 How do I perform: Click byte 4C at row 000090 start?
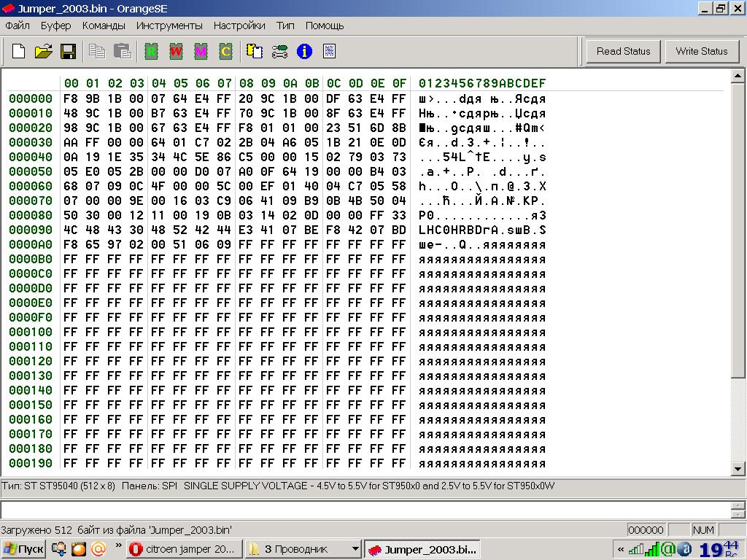(71, 230)
